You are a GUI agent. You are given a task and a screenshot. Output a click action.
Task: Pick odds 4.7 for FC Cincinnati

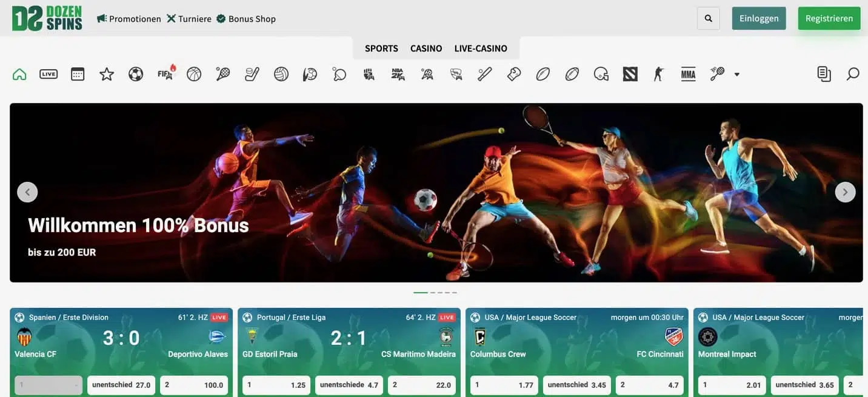click(650, 385)
